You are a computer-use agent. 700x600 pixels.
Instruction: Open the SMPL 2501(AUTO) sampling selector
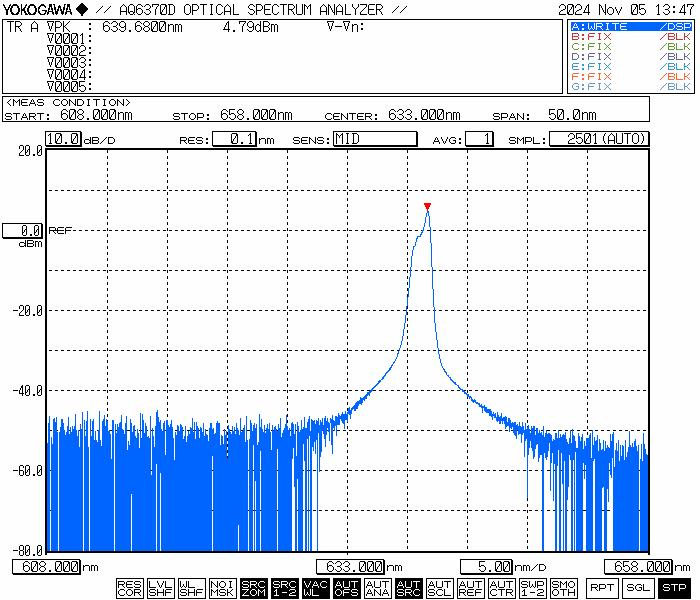[x=599, y=139]
